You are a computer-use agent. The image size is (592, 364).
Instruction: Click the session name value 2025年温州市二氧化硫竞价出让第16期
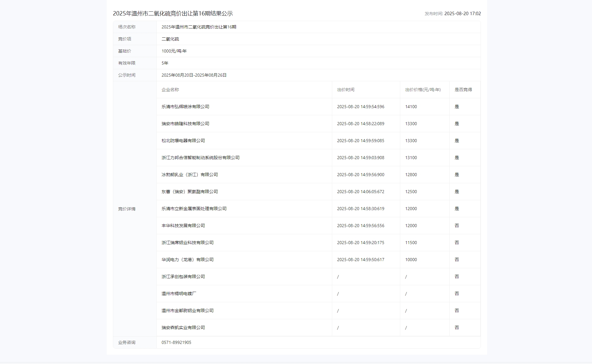tap(199, 27)
